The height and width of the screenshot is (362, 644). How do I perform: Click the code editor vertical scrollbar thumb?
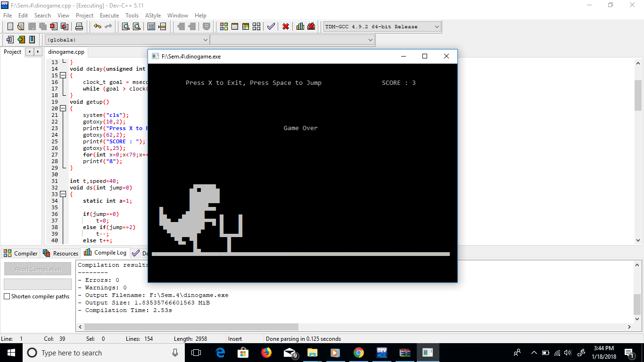[x=638, y=95]
